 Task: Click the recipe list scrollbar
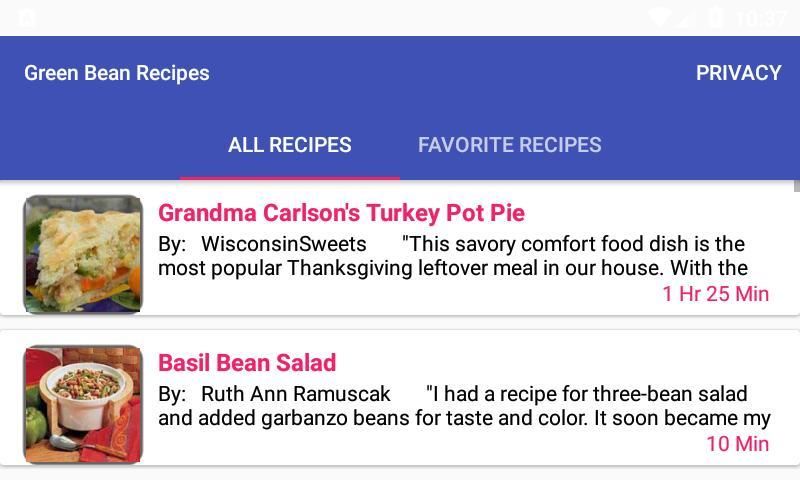(x=796, y=186)
